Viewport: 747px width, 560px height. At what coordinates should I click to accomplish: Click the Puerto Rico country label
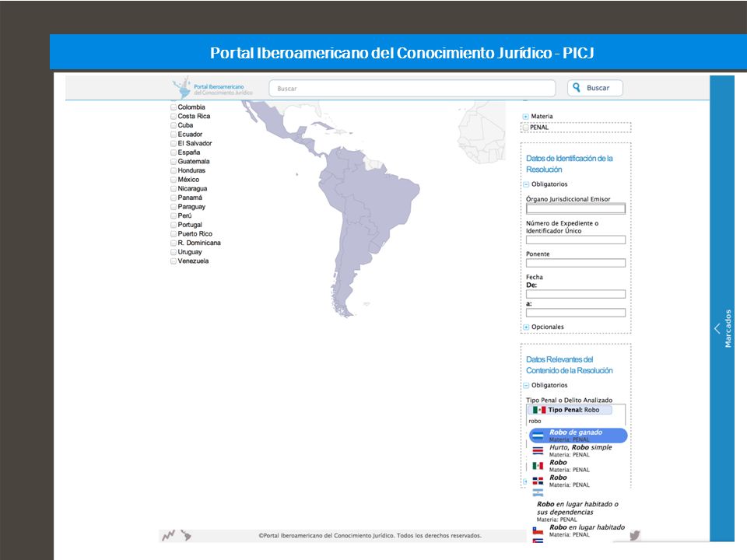(x=195, y=234)
